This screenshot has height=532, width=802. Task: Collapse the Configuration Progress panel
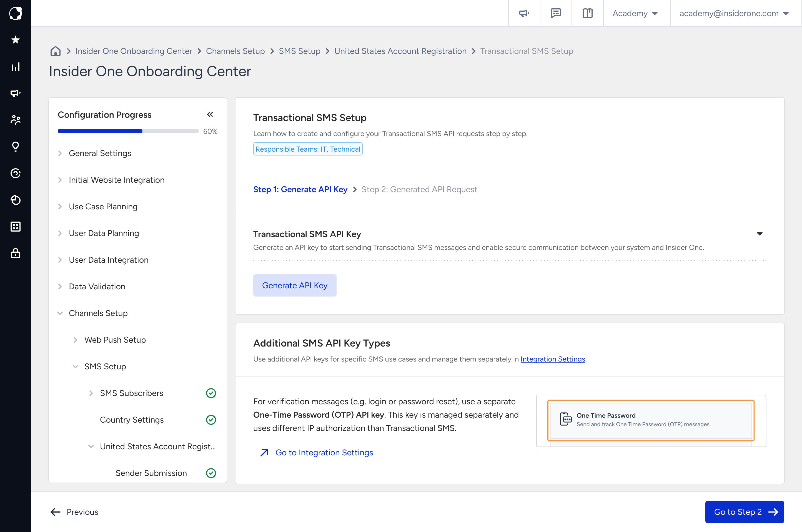pos(210,115)
